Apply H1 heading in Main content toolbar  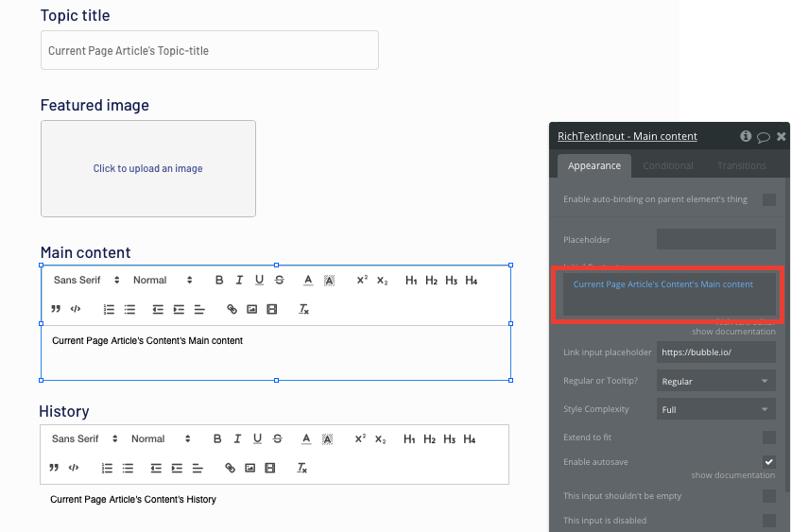411,281
